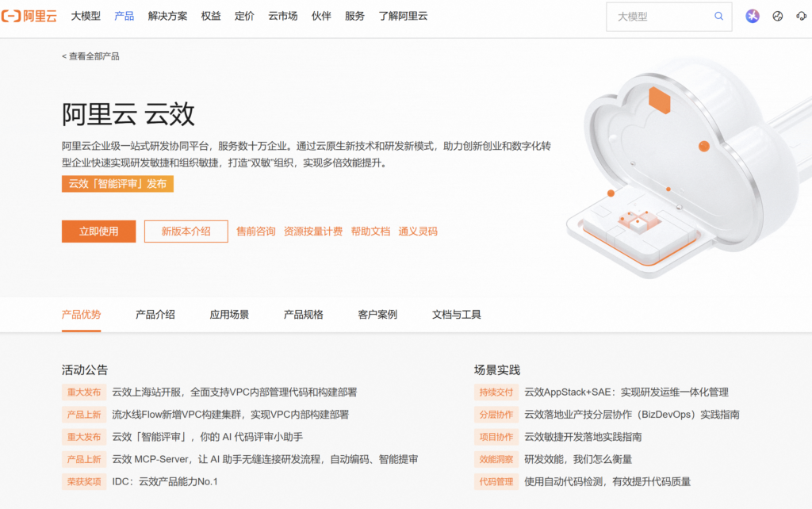
Task: Open 云效落地业产技分层协作 guide link
Action: coord(632,414)
